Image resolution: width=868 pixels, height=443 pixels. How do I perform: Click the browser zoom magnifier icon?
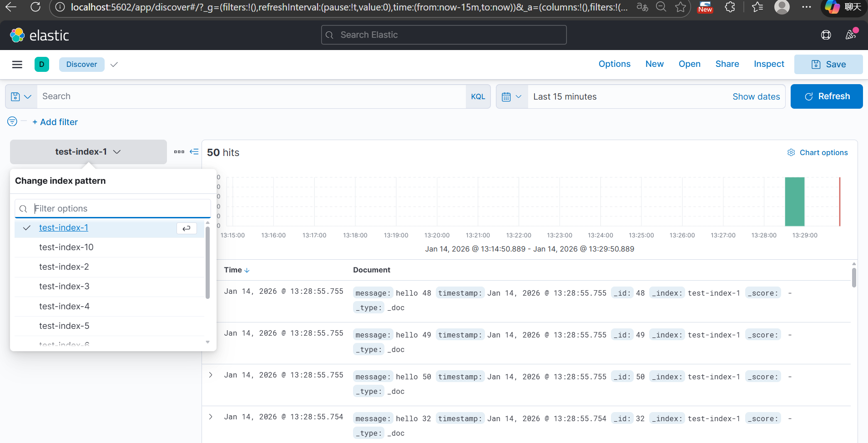pos(661,7)
